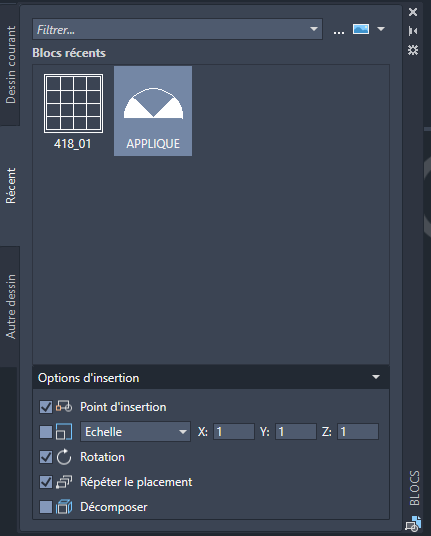
Task: Switch to the Récent tab
Action: [10, 186]
